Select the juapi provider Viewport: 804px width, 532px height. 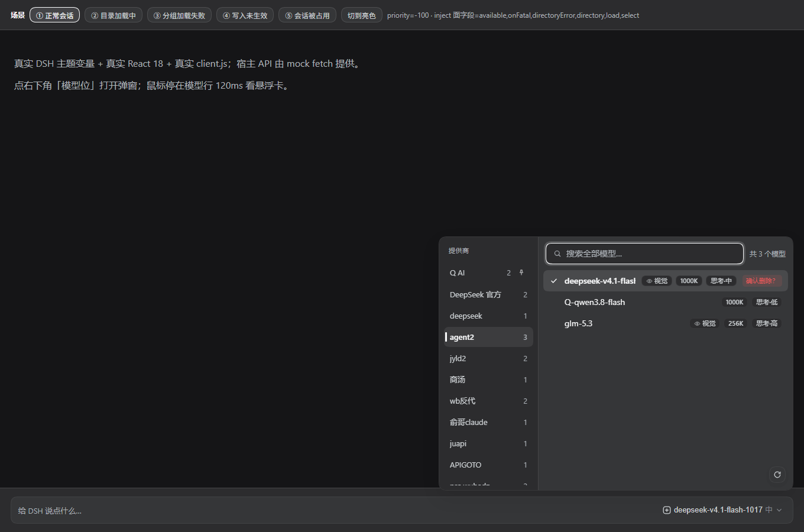point(488,443)
